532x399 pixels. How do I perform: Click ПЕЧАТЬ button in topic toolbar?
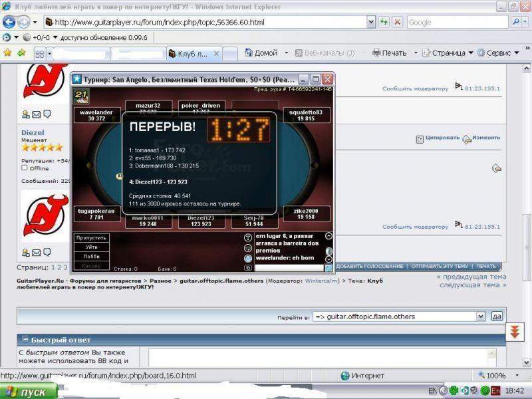[486, 267]
